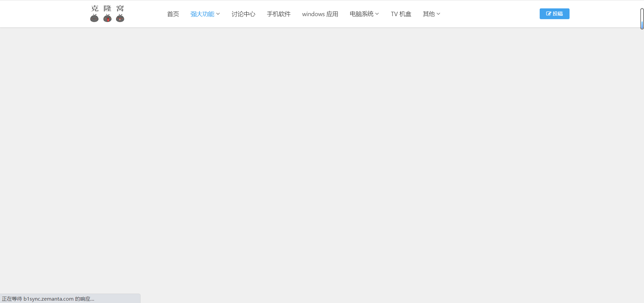Open the 手机软件 section
Image resolution: width=644 pixels, height=303 pixels.
(x=279, y=14)
